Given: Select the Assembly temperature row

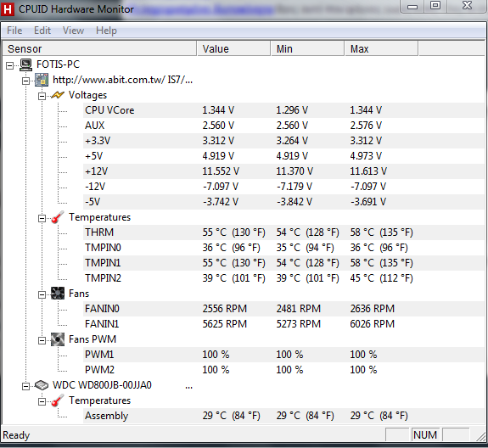Looking at the screenshot, I should pos(283,416).
